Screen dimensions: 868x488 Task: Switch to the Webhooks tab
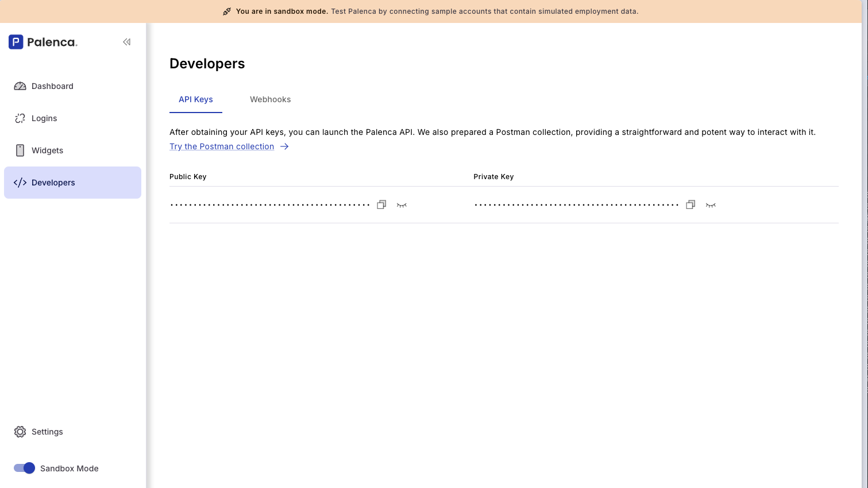point(271,99)
